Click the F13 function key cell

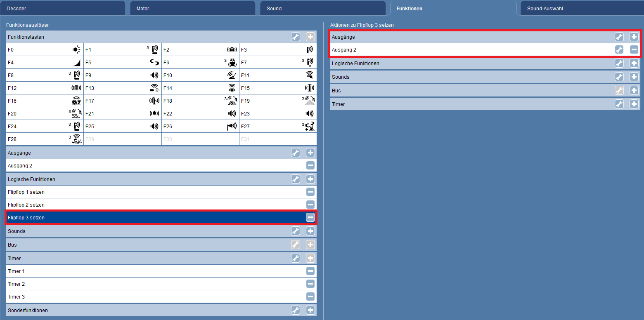pos(122,88)
